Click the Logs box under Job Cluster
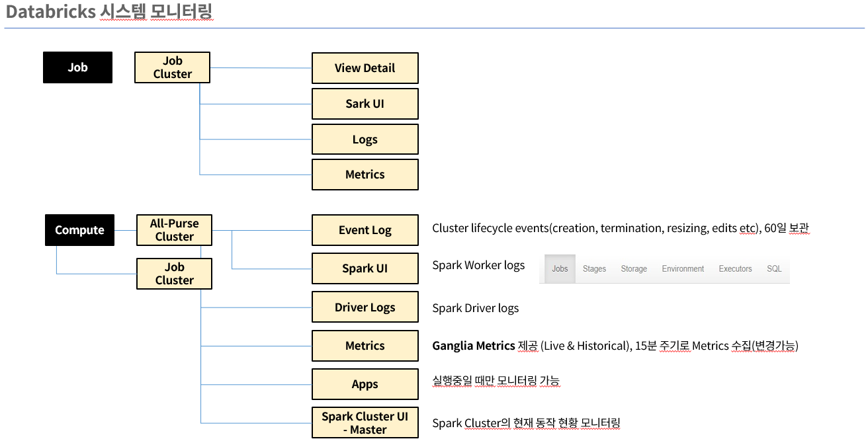The image size is (868, 443). click(365, 140)
